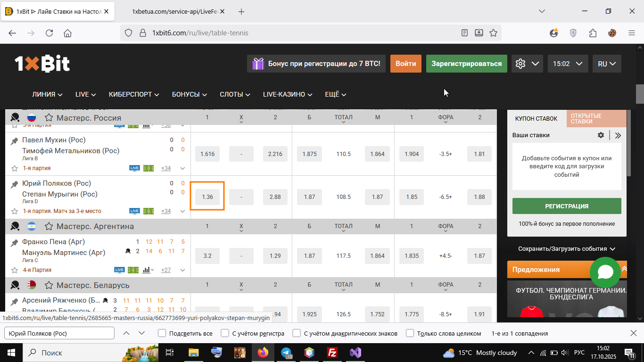
Task: Click the 1xBit logo
Action: 42,64
